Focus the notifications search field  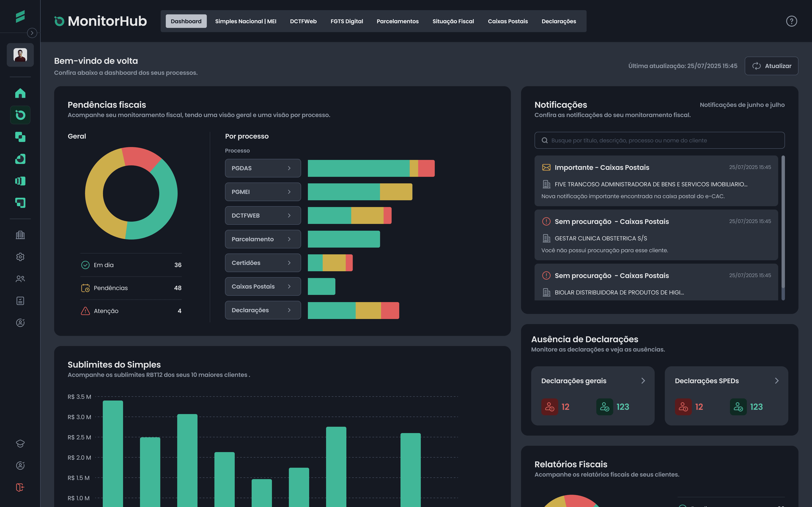click(659, 140)
